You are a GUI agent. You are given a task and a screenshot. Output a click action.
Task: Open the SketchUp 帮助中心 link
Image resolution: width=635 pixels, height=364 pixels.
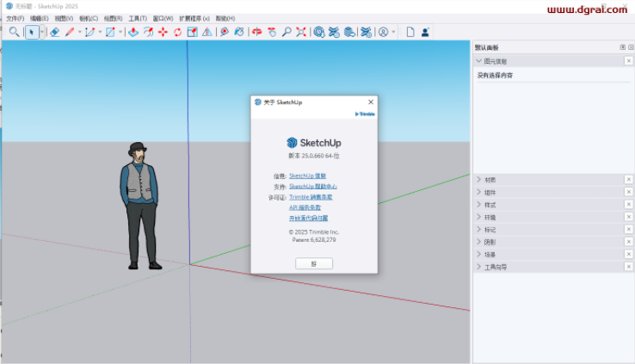click(x=313, y=186)
